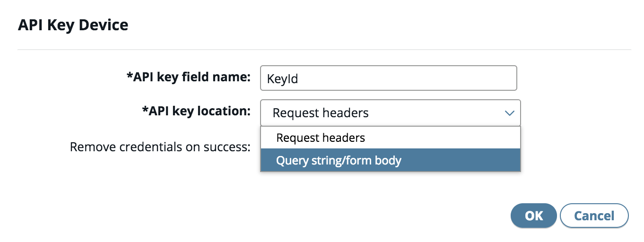
Task: Click the outlined Cancel button
Action: [x=594, y=216]
